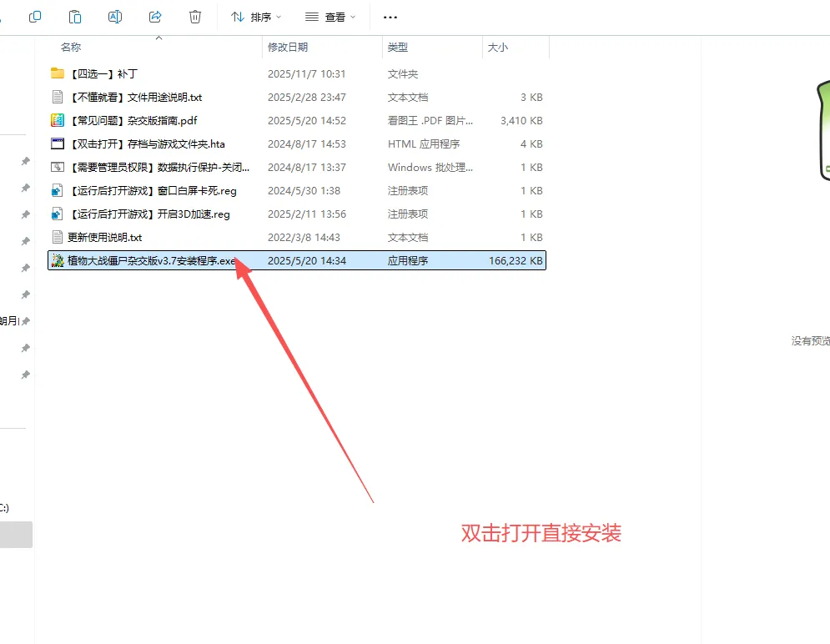This screenshot has height=644, width=830.
Task: Select 植物大战僵尸杂交版v3.7安装程序.exe
Action: pyautogui.click(x=151, y=260)
